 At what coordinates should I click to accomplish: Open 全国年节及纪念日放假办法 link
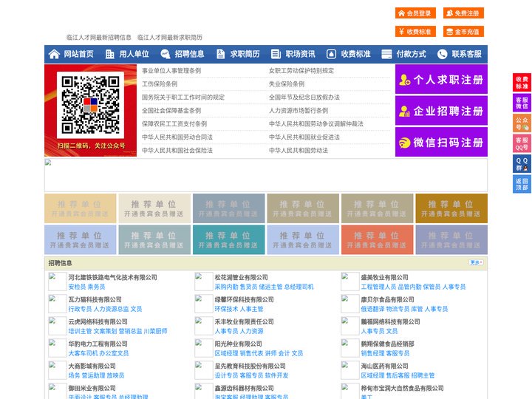304,97
